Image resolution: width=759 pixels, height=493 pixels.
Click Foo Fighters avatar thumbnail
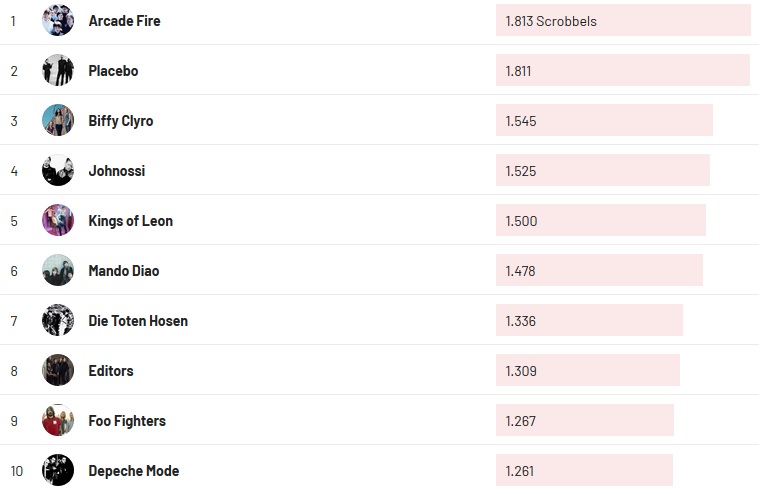point(58,420)
